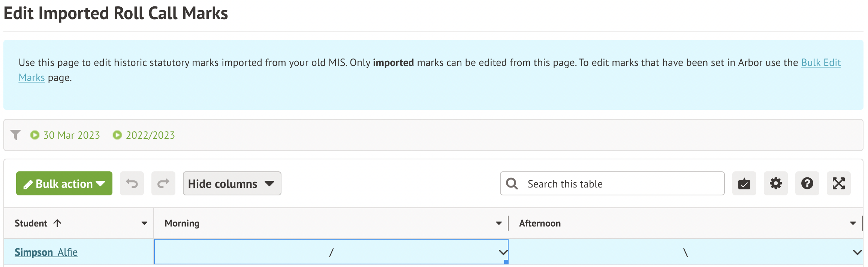Open the Hide columns dropdown
Image resolution: width=868 pixels, height=267 pixels.
tap(232, 183)
